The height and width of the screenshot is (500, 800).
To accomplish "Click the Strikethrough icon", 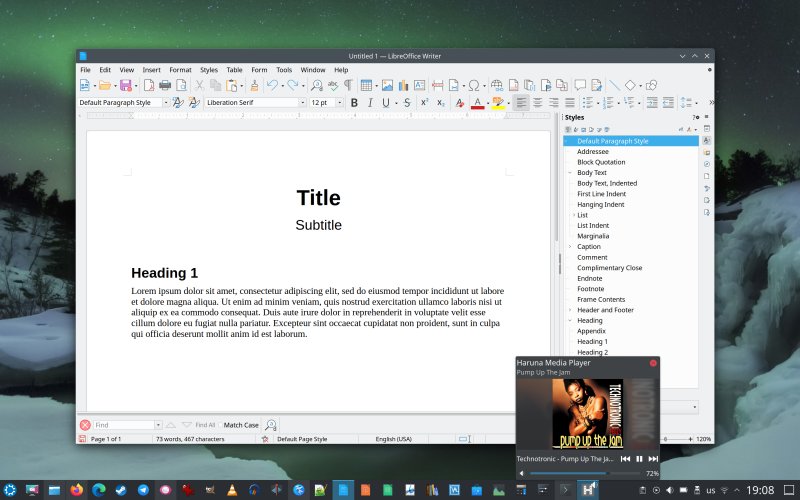I will [x=407, y=103].
